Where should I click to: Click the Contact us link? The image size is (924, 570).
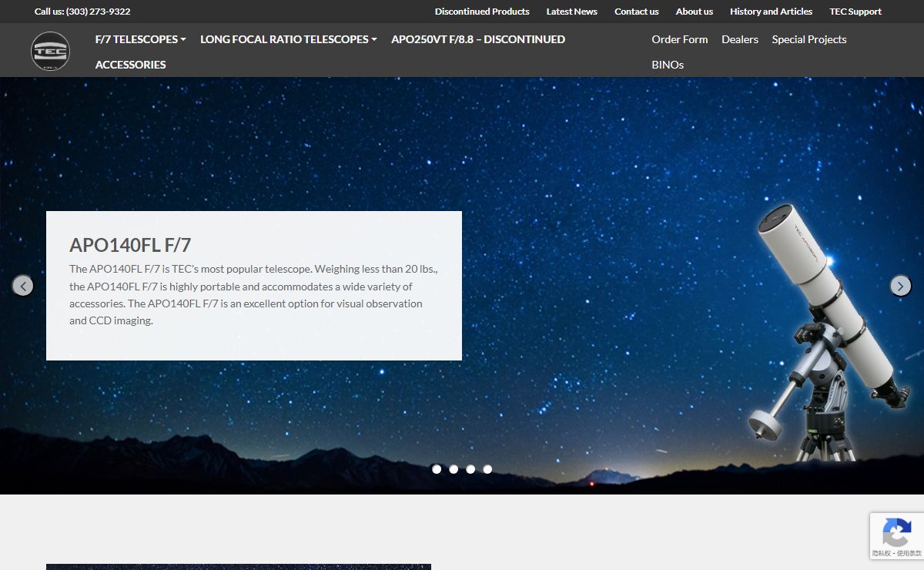[x=637, y=12]
